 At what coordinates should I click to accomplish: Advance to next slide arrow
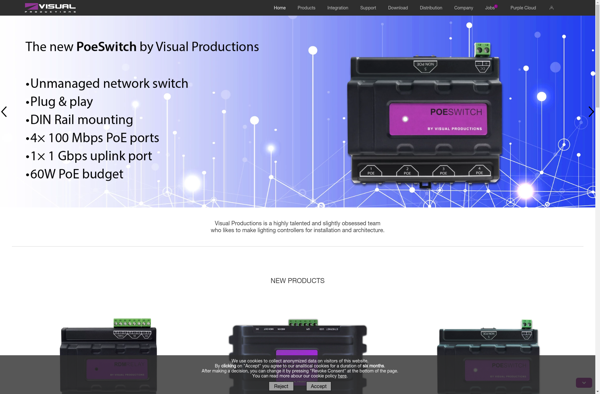pos(591,112)
